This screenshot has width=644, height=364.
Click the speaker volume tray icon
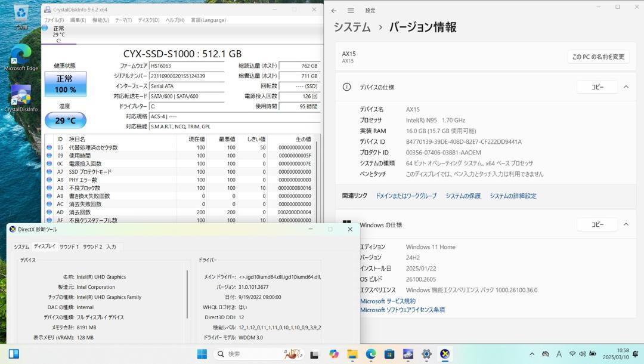click(583, 354)
